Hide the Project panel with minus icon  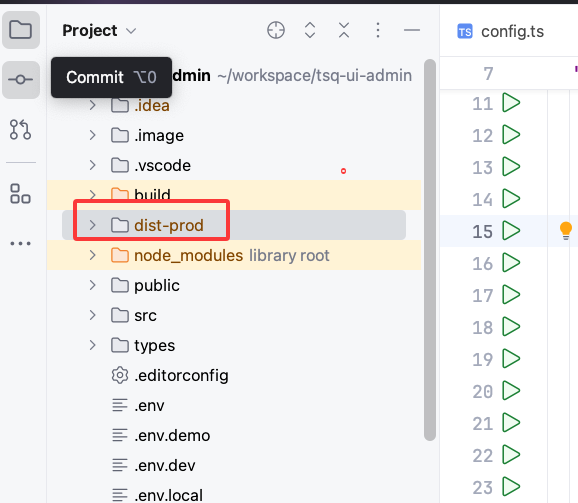tap(412, 30)
